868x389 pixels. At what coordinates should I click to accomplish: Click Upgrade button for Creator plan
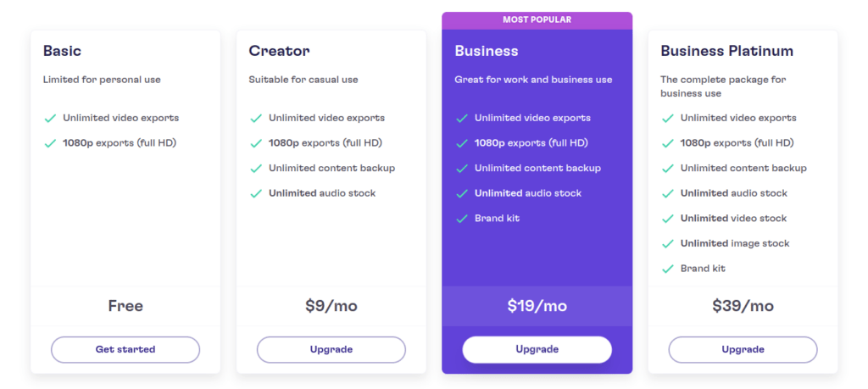click(x=331, y=350)
